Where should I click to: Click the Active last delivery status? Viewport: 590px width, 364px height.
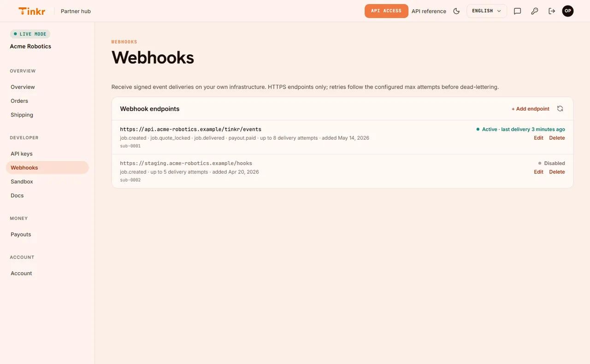click(520, 129)
